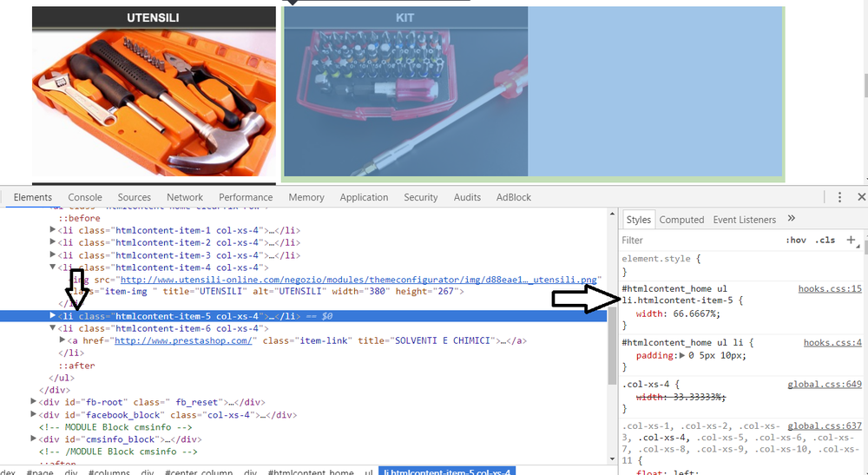Collapse htmlcontent-item-6 li node

53,327
